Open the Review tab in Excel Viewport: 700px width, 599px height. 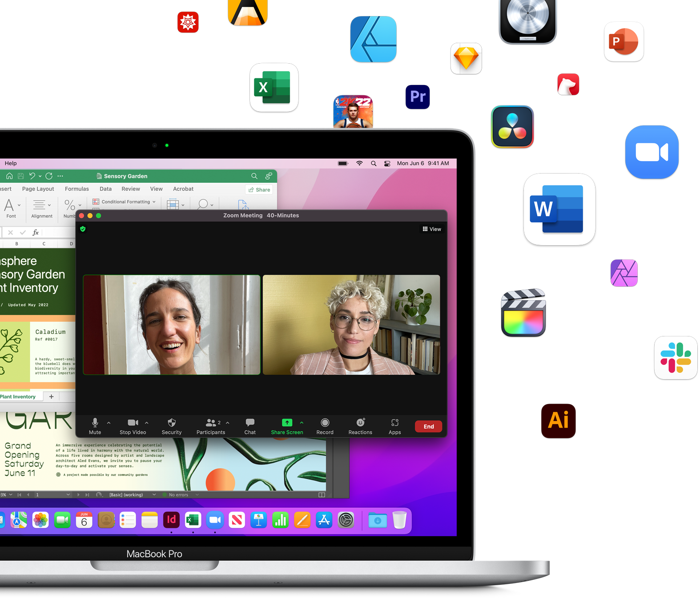pyautogui.click(x=131, y=189)
